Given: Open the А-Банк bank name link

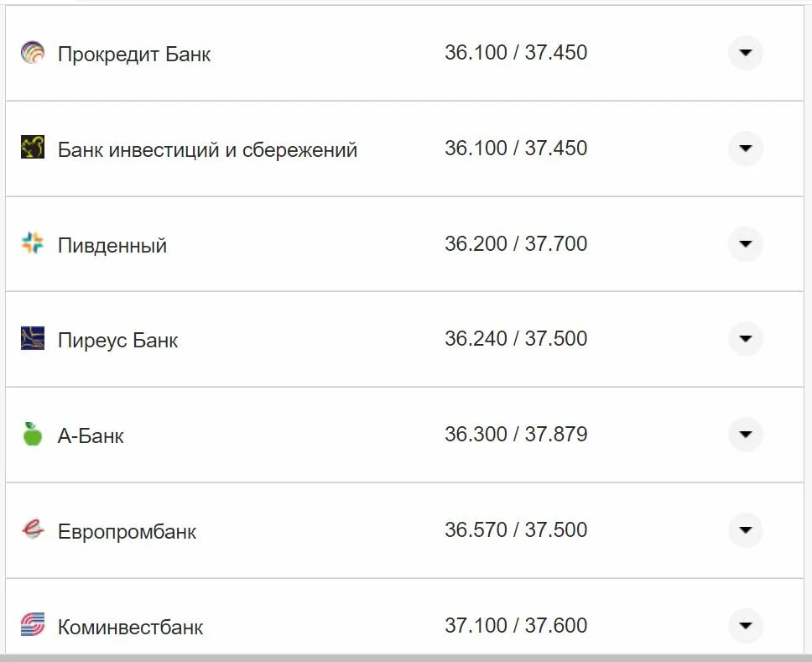Looking at the screenshot, I should (x=91, y=435).
